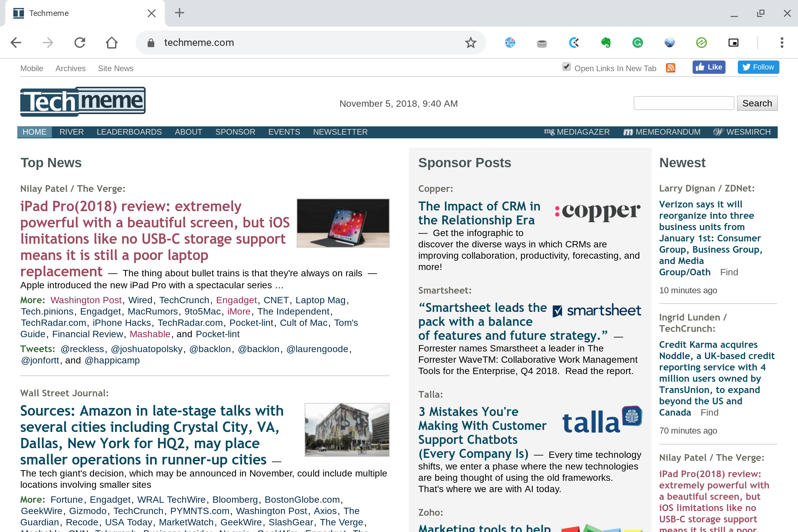Bookmark this page with the star icon

click(x=470, y=43)
